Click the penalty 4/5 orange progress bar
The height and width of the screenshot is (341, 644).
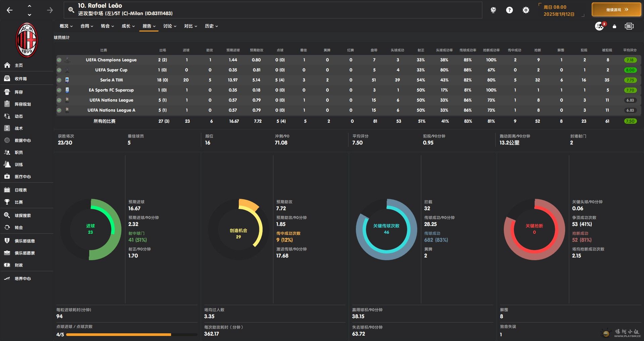coord(132,335)
